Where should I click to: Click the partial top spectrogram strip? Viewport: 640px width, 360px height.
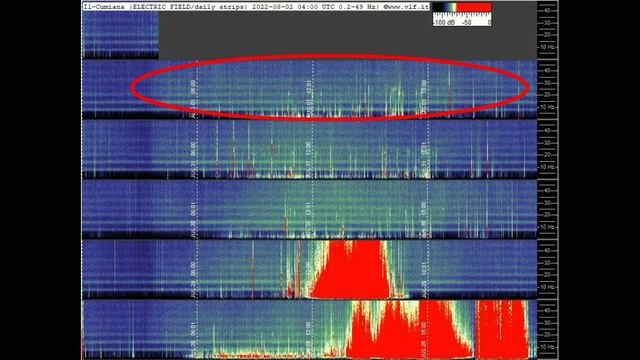[x=120, y=35]
